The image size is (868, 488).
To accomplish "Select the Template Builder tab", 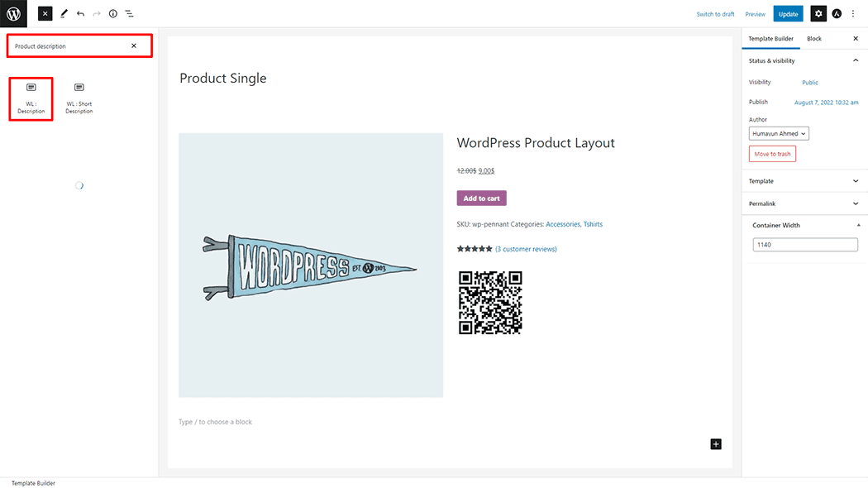I will coord(770,39).
